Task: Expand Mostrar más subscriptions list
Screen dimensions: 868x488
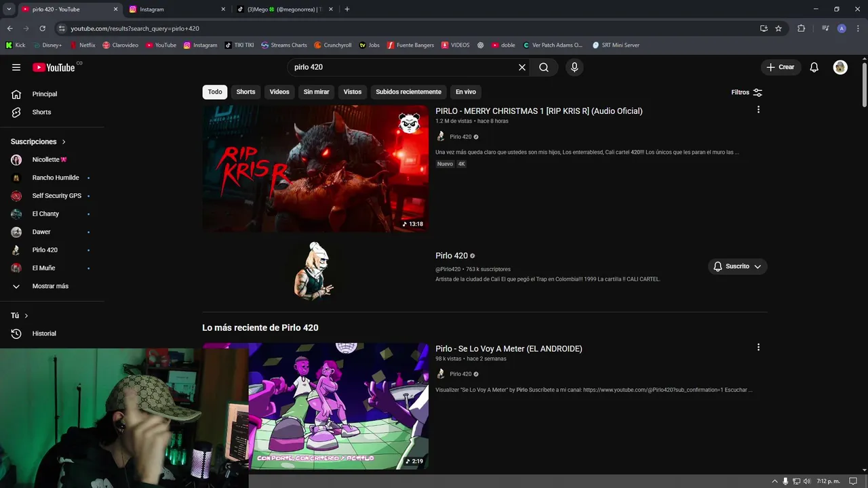Action: click(52, 286)
